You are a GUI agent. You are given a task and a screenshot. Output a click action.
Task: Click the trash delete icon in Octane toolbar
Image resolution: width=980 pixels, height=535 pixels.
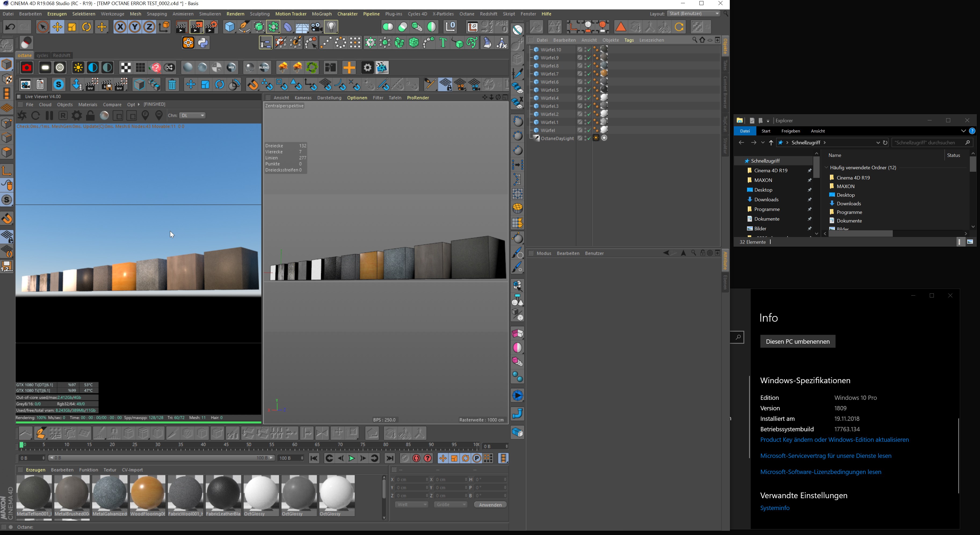(x=172, y=85)
